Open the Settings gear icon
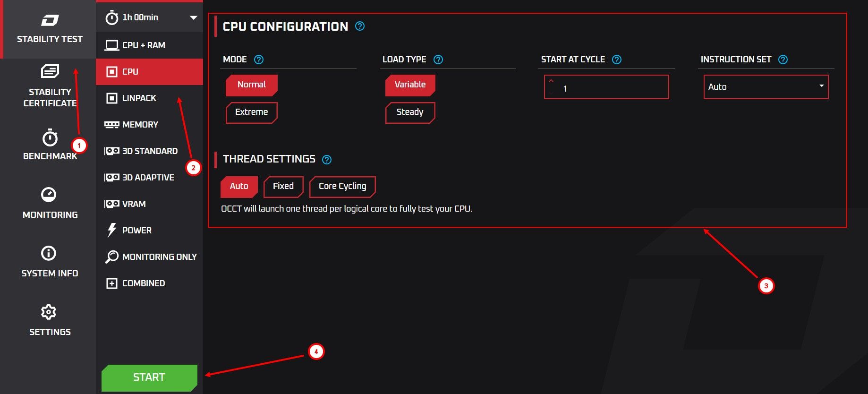Image resolution: width=868 pixels, height=394 pixels. tap(49, 312)
